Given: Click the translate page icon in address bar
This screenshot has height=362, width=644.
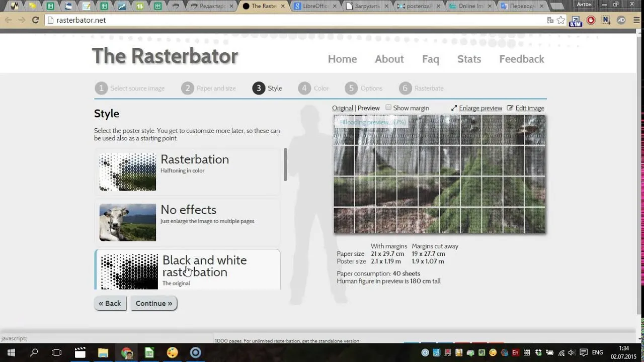Looking at the screenshot, I should 550,20.
